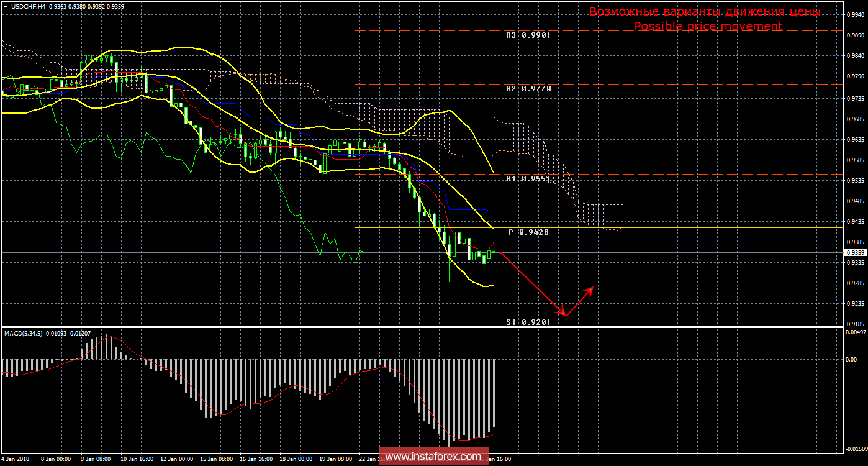The width and height of the screenshot is (868, 466).
Task: Select the 4 Jan 2018 date label
Action: [15, 460]
